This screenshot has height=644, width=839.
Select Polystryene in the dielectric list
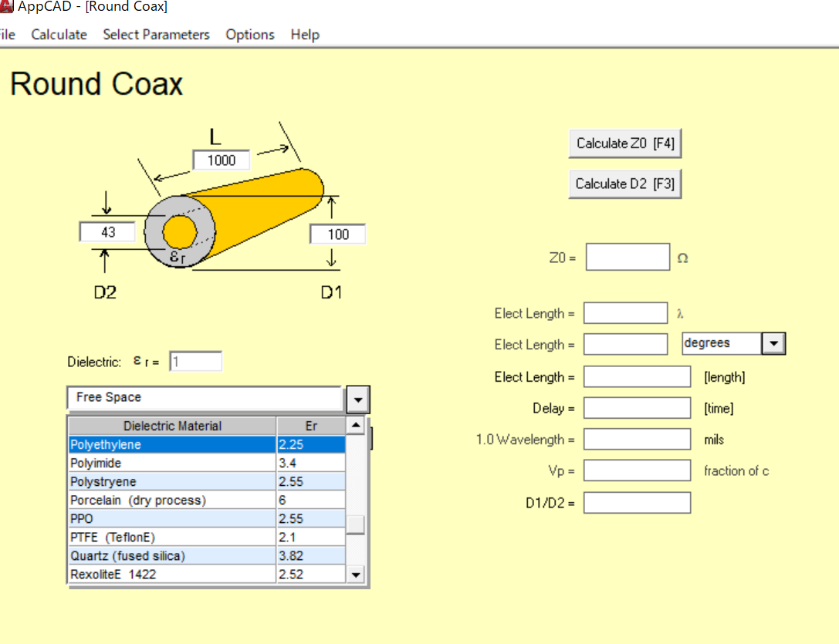(x=207, y=481)
